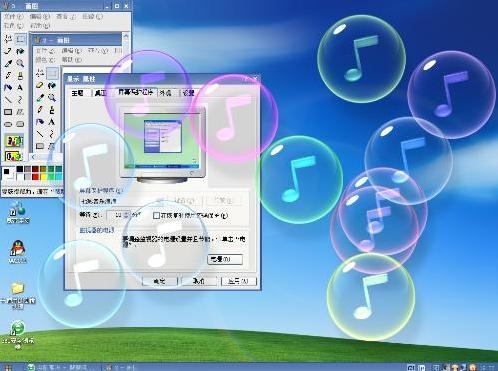498x371 pixels.
Task: Choose the Rounded Rectangle tool
Action: [x=20, y=124]
